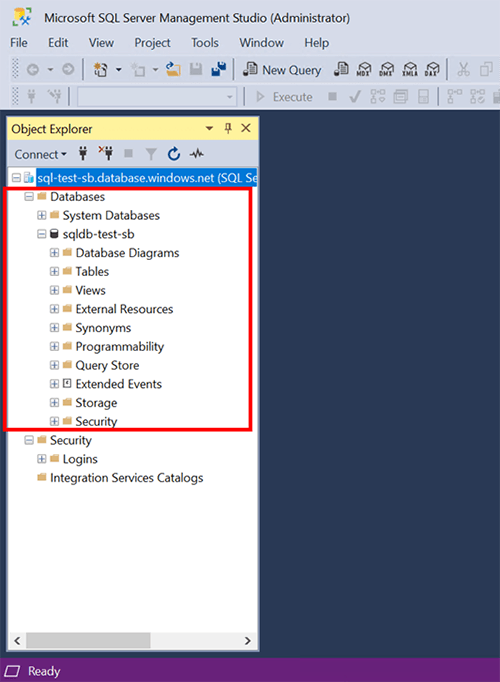This screenshot has width=500, height=682.
Task: Pin the Object Explorer panel
Action: click(228, 128)
